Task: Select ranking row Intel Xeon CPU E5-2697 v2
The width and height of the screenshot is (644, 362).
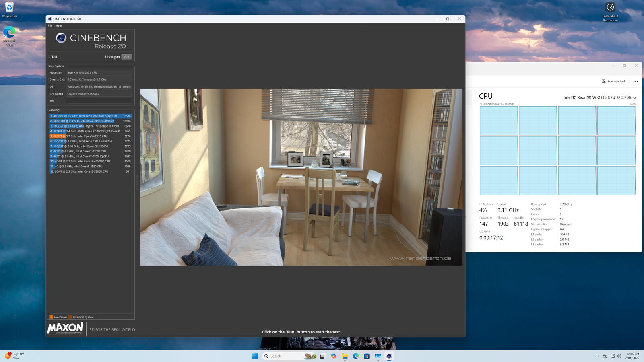Action: (x=91, y=141)
